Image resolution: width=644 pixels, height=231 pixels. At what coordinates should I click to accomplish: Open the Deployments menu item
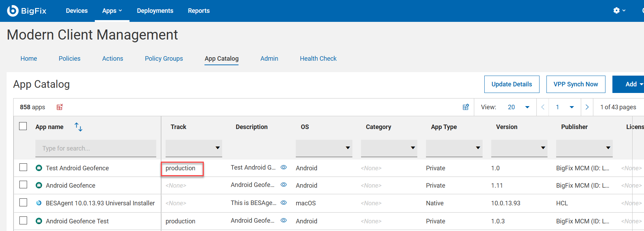155,11
